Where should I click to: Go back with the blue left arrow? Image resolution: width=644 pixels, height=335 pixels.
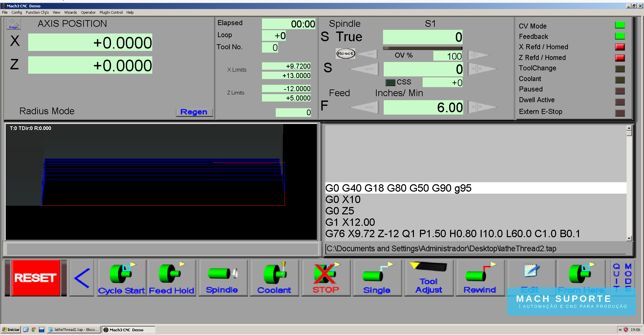82,278
